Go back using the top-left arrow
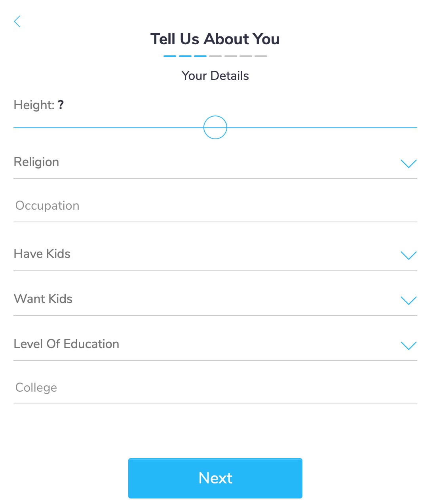 click(17, 21)
